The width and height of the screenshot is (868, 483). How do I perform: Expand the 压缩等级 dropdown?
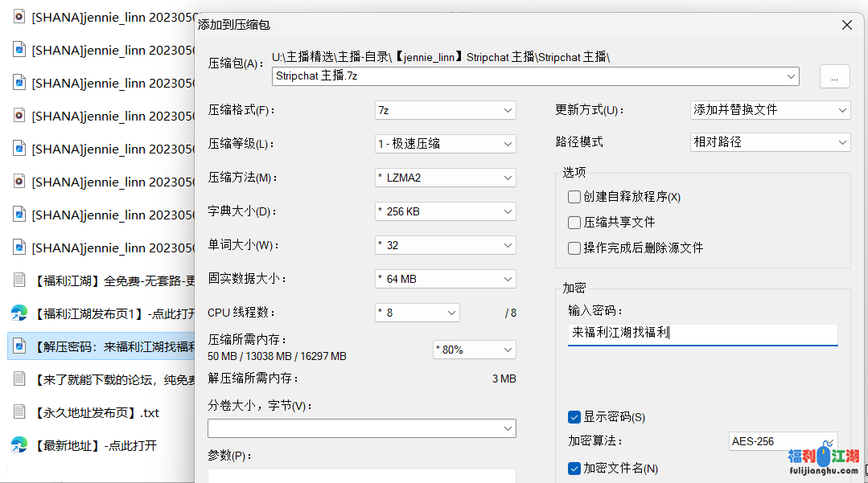[445, 144]
